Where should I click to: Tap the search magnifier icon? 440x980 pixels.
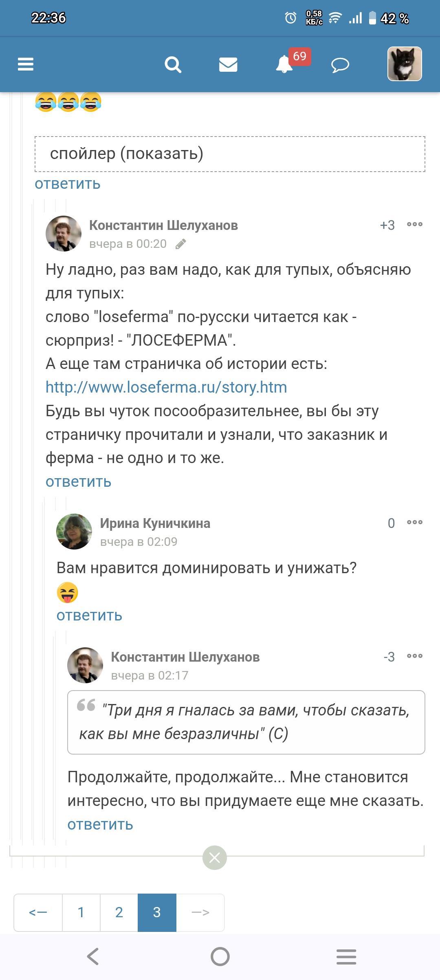pos(173,64)
